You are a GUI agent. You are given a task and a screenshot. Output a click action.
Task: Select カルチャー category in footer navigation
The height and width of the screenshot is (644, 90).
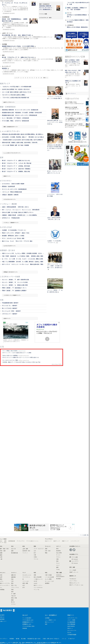coord(14,573)
